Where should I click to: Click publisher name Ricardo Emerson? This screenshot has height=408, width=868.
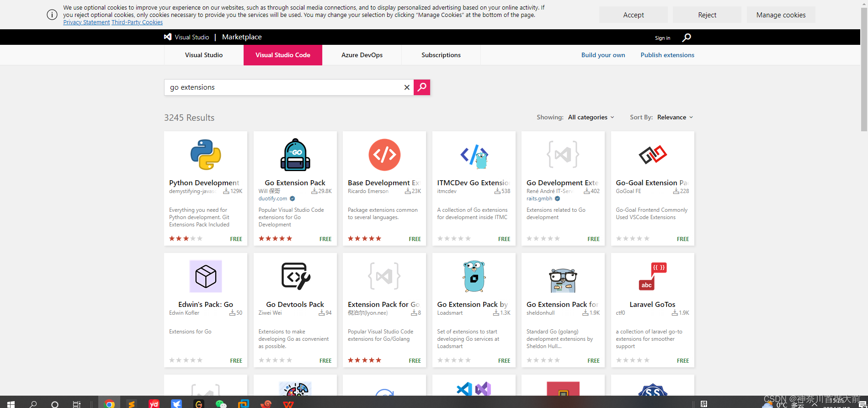pyautogui.click(x=368, y=191)
